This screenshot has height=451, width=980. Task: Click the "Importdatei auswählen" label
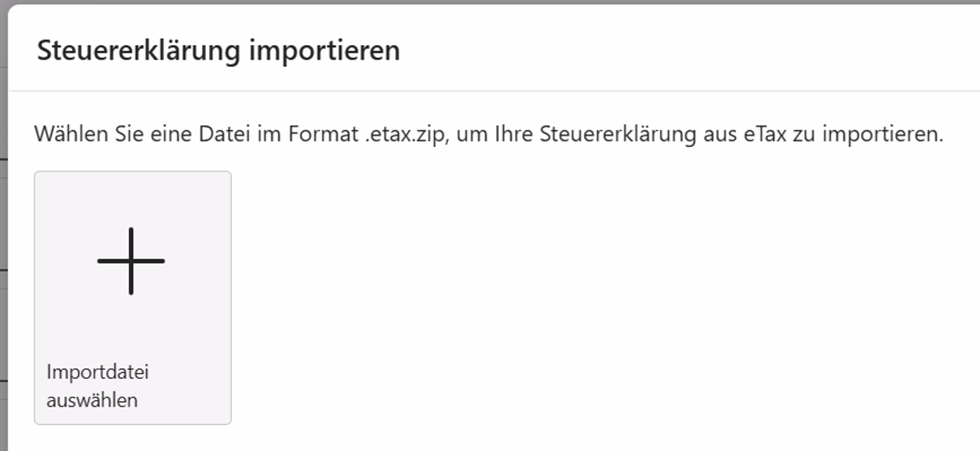(x=97, y=386)
